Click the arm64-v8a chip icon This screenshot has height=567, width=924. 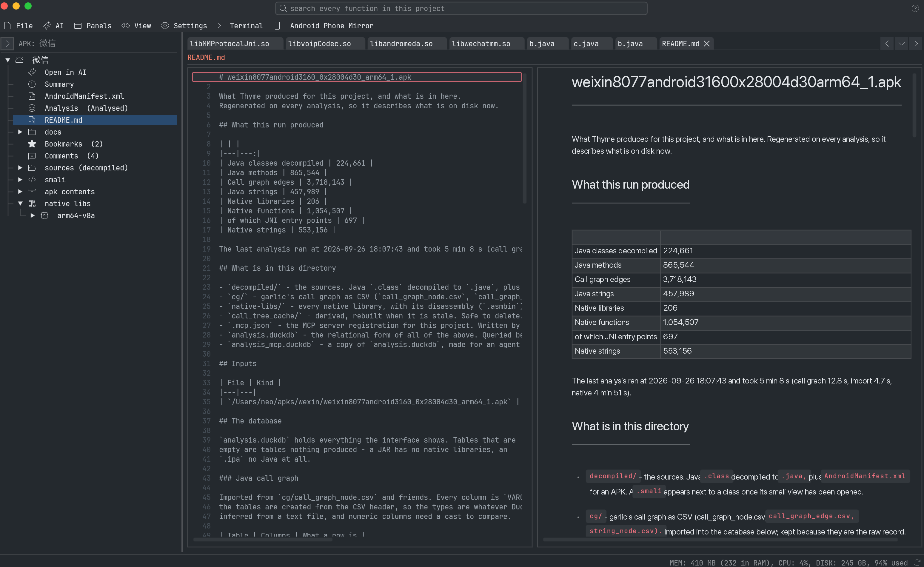tap(44, 216)
